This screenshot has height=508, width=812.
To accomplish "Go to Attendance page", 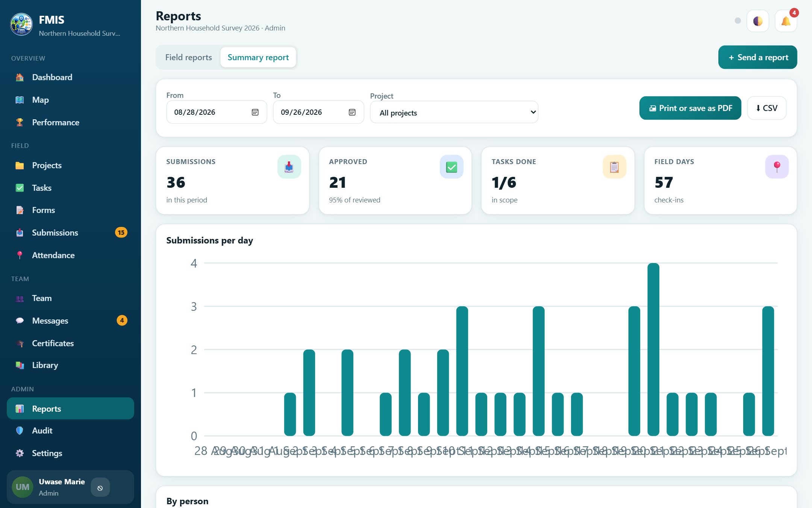I will (x=70, y=255).
